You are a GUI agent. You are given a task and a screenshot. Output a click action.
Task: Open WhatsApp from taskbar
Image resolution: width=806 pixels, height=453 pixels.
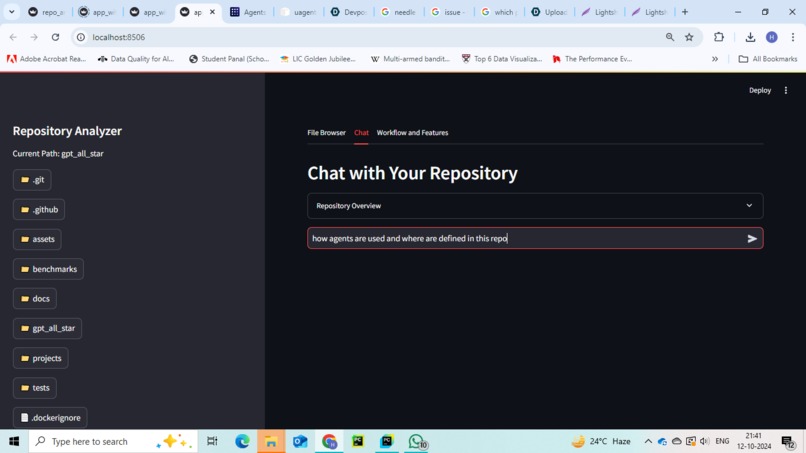(x=416, y=441)
